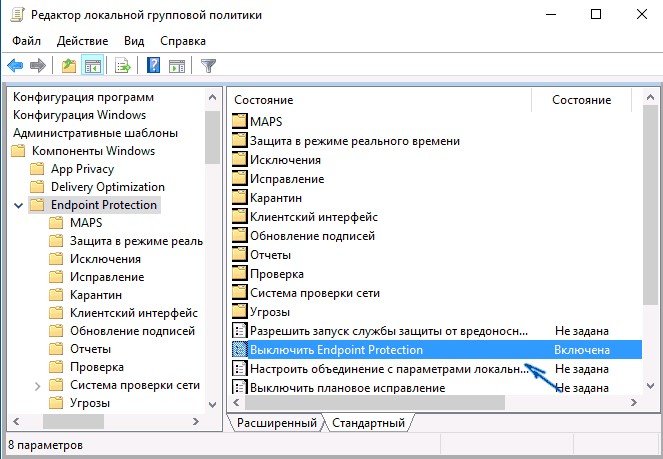This screenshot has height=459, width=663.
Task: Click the right pane horizontal scrollbar
Action: coord(430,403)
